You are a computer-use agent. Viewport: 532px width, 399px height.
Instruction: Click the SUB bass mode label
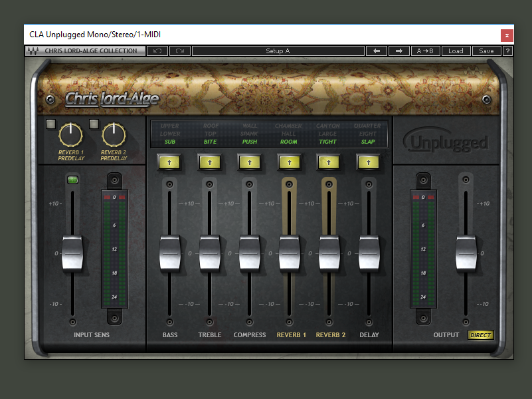(170, 142)
